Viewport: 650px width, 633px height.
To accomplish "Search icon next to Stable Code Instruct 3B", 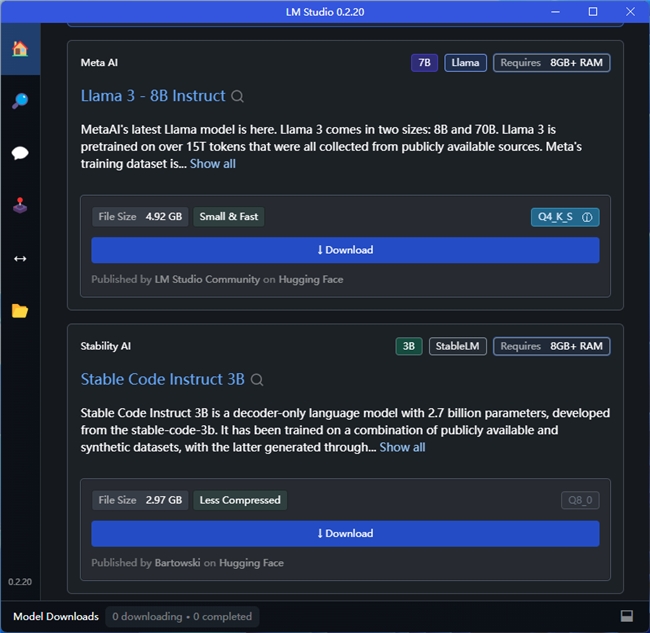I will click(x=257, y=380).
